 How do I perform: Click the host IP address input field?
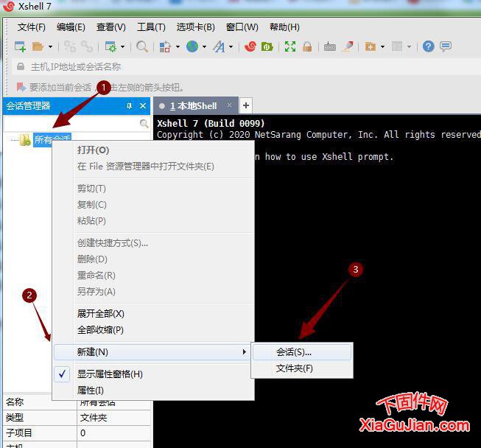245,66
